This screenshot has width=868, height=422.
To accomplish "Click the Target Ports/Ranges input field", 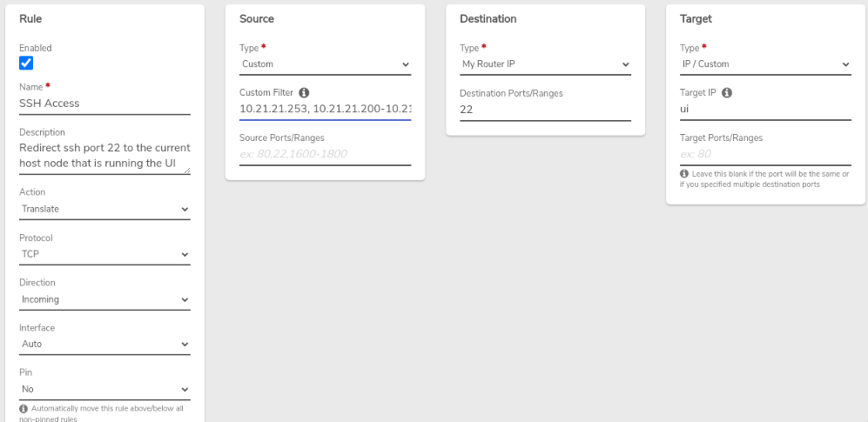I will [765, 154].
